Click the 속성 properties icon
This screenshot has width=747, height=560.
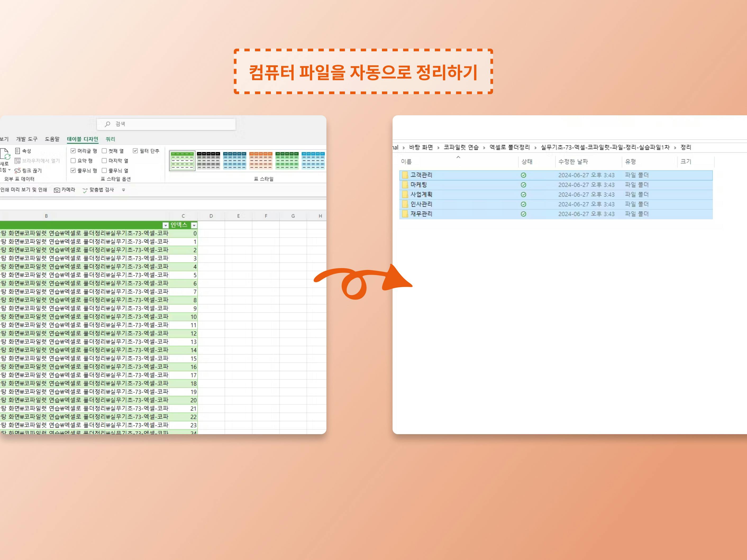click(x=17, y=151)
